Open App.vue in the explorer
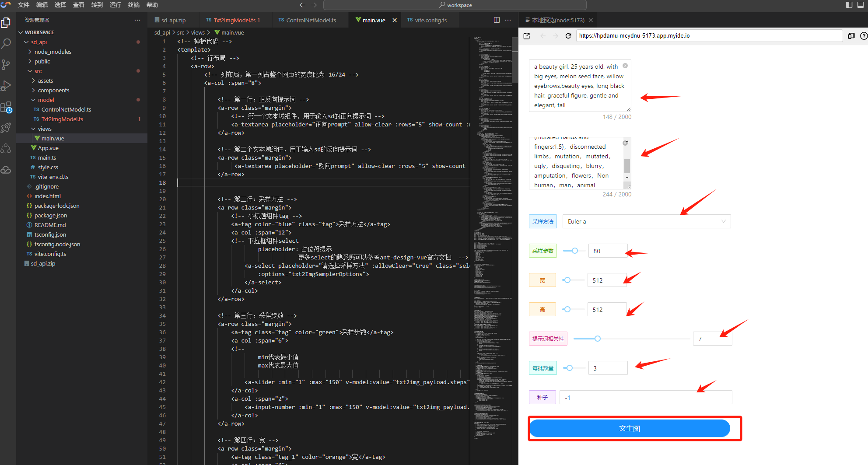868x465 pixels. pyautogui.click(x=48, y=148)
